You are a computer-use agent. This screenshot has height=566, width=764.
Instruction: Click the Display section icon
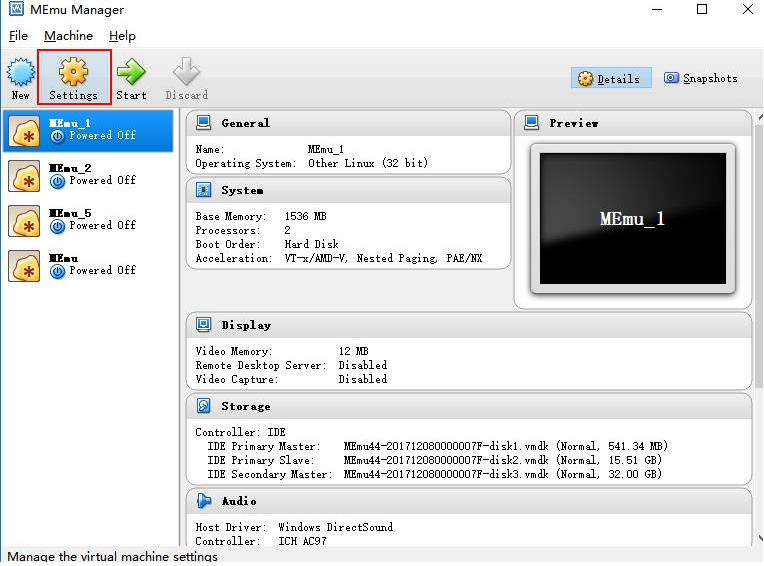pyautogui.click(x=204, y=325)
